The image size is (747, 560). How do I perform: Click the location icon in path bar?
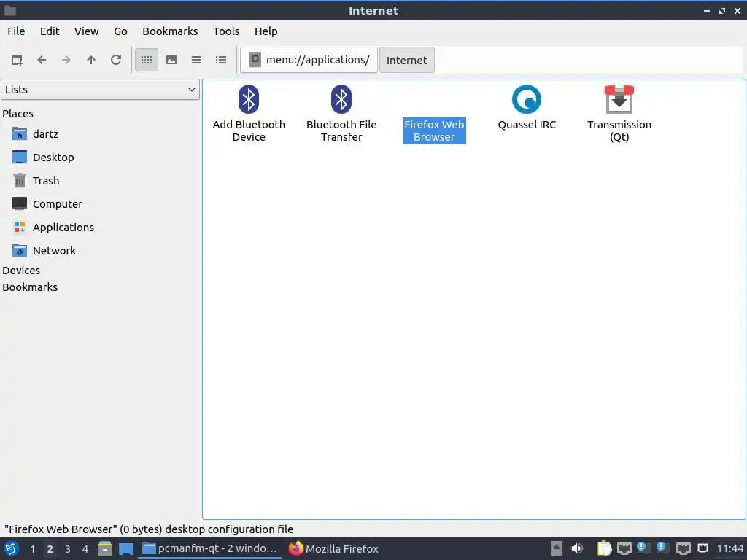[x=255, y=60]
